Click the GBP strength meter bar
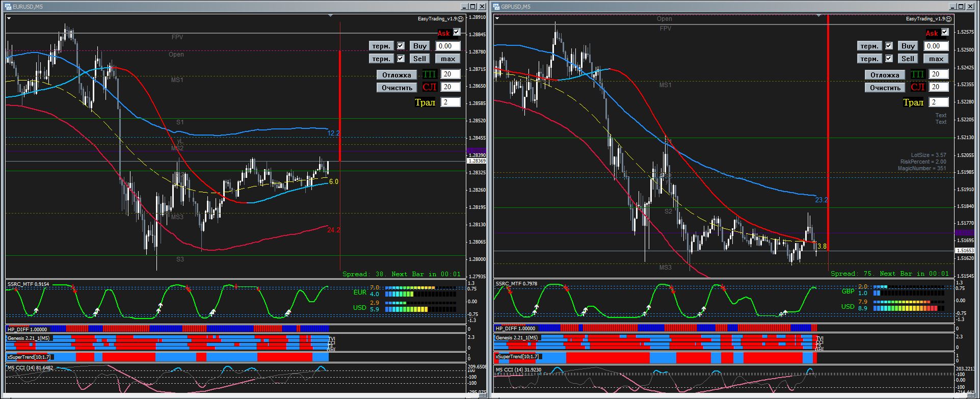The height and width of the screenshot is (399, 980). click(x=909, y=290)
